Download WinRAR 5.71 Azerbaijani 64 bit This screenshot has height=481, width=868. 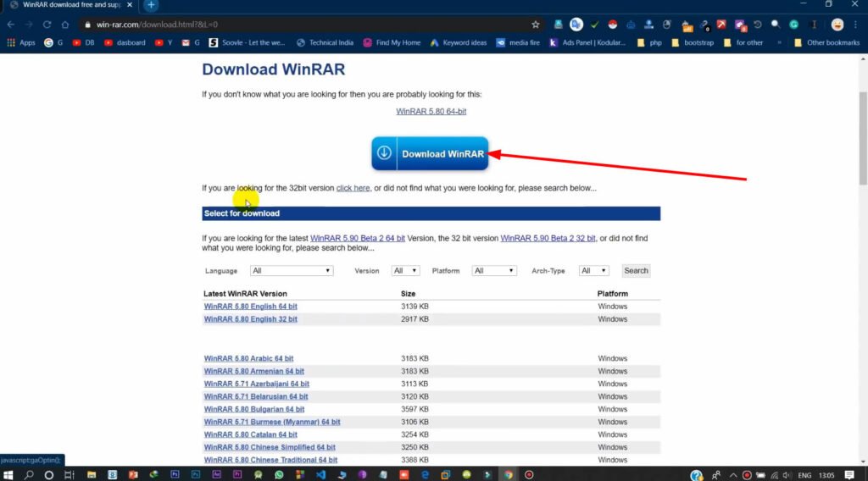[x=256, y=384]
